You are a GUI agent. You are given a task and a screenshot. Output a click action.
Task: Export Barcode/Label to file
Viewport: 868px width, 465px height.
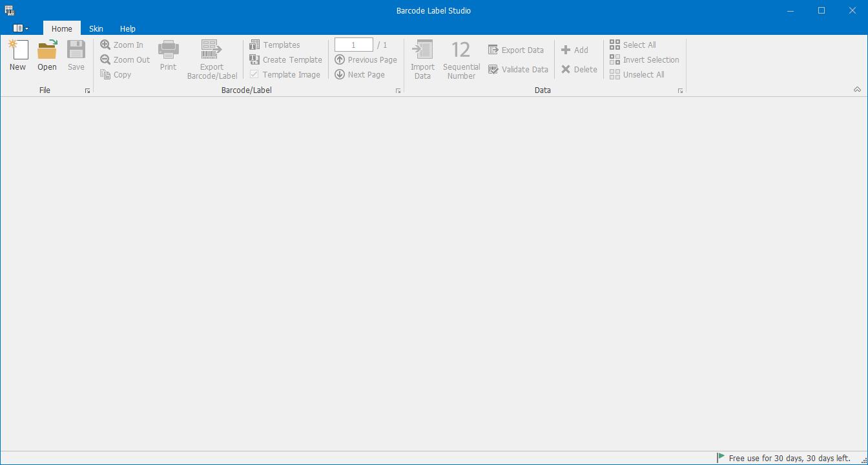click(x=212, y=59)
